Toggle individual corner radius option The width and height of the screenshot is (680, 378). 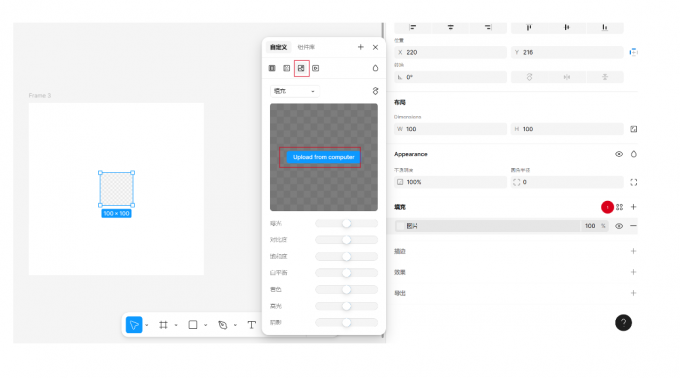pos(634,182)
